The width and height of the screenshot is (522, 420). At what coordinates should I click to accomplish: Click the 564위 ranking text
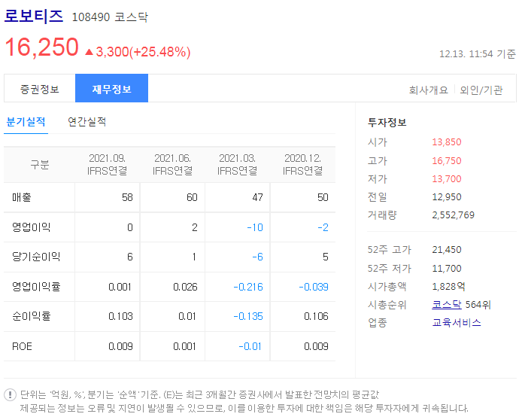pyautogui.click(x=478, y=304)
